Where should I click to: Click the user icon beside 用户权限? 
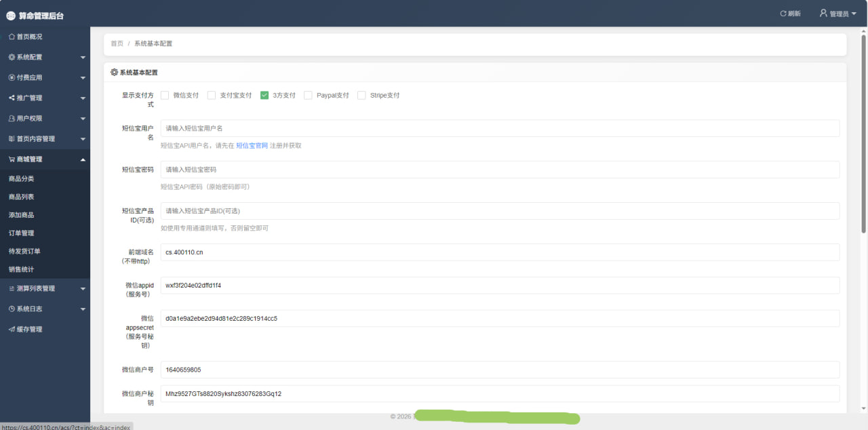click(x=12, y=118)
